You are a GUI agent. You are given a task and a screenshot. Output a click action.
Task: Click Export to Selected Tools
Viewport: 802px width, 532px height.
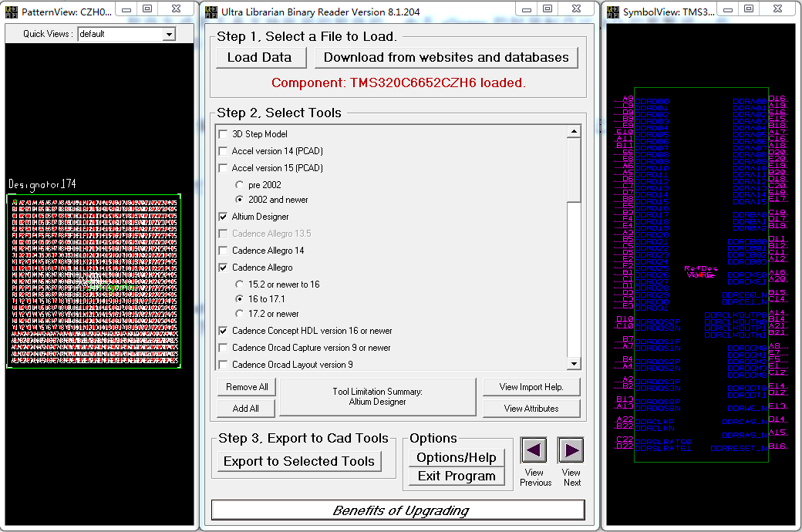coord(299,461)
